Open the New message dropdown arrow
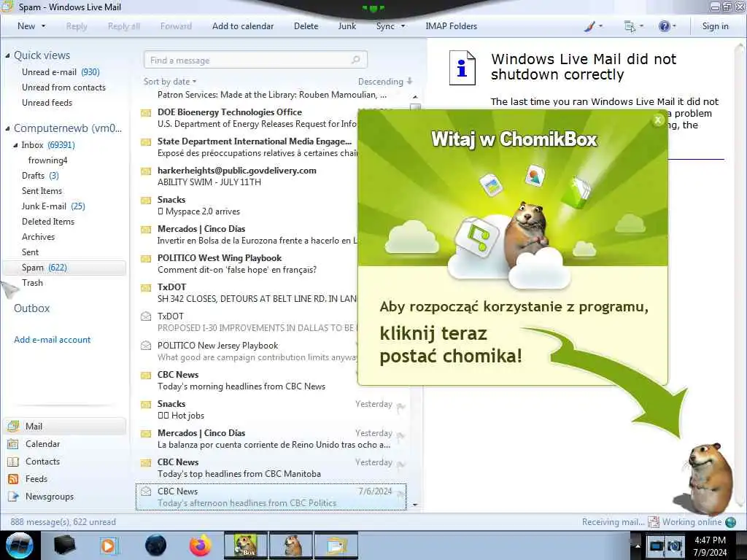The height and width of the screenshot is (560, 747). point(43,26)
